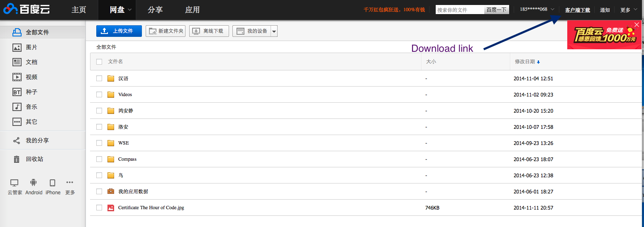Open 通知 notifications in top bar
The width and height of the screenshot is (644, 227).
pos(605,10)
